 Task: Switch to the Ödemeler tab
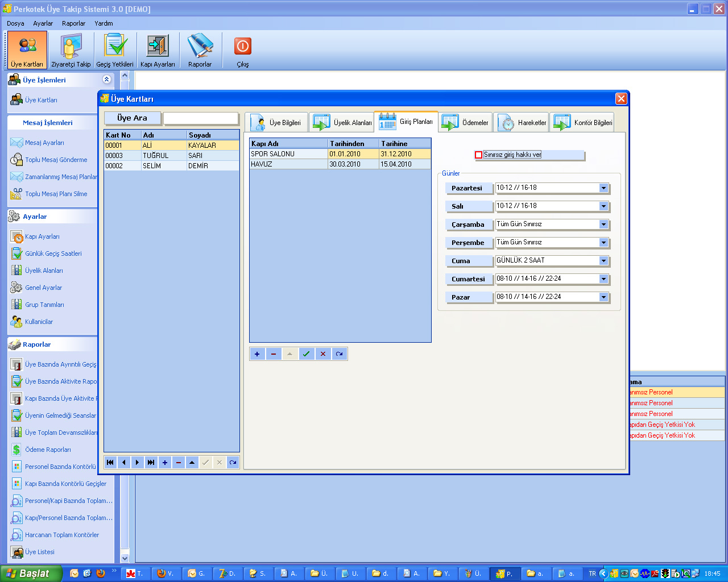(465, 123)
